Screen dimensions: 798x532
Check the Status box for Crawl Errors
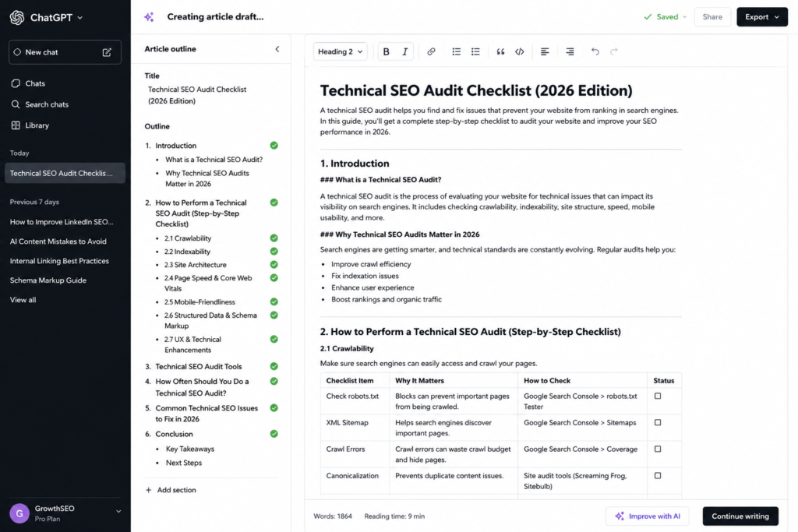pyautogui.click(x=658, y=449)
